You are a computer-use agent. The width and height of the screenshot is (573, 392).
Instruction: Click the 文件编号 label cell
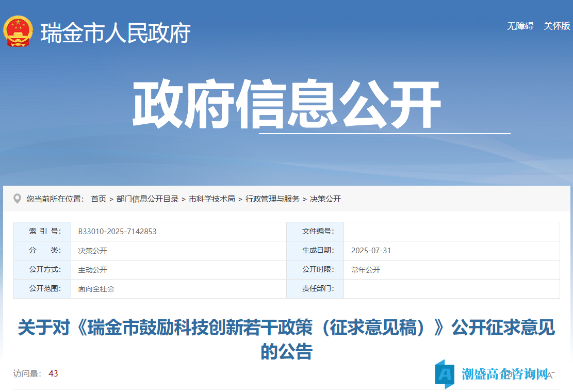tap(315, 232)
